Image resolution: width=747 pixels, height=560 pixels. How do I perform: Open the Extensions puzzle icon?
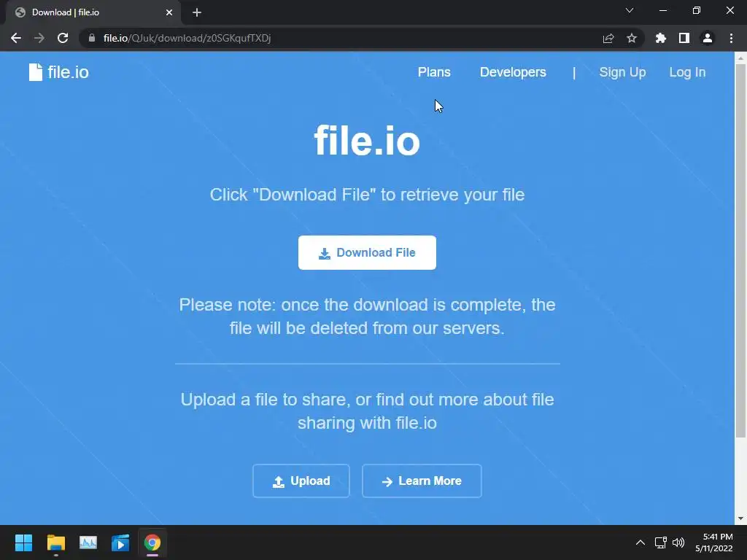(x=661, y=38)
